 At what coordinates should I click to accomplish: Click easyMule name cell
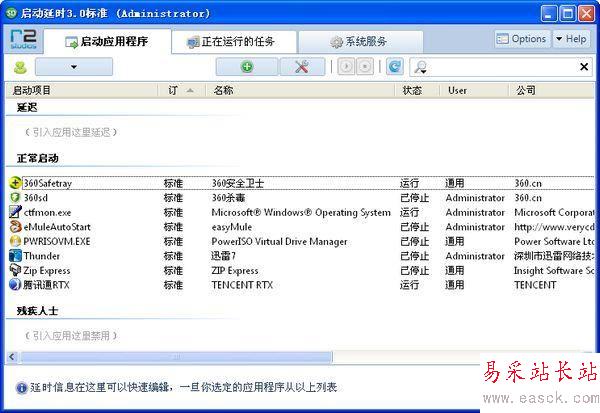[232, 227]
